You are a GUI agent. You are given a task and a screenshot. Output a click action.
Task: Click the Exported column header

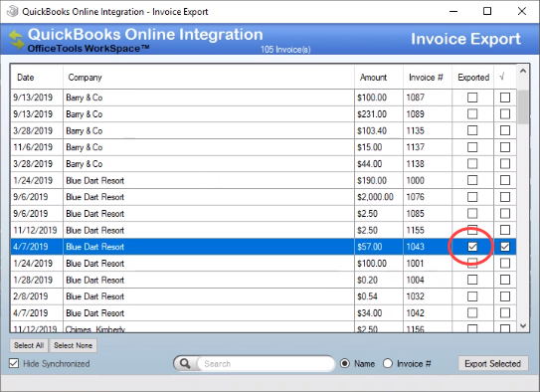(x=472, y=78)
